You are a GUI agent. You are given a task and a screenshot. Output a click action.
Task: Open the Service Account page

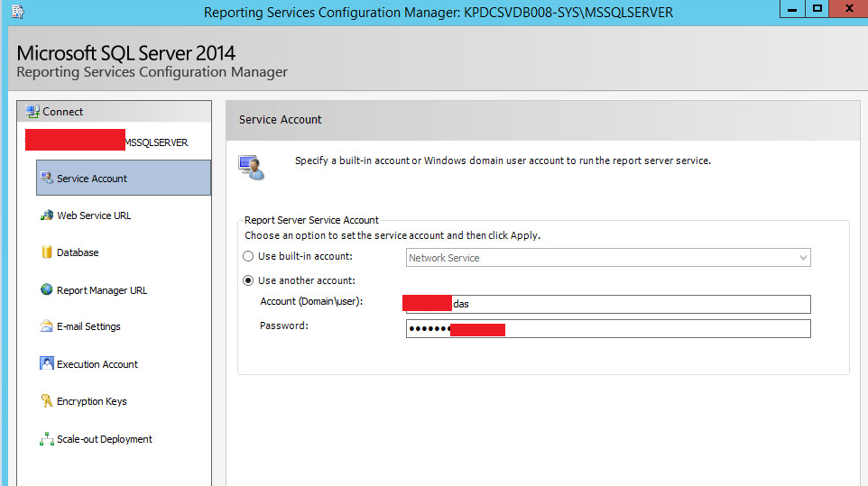[124, 178]
